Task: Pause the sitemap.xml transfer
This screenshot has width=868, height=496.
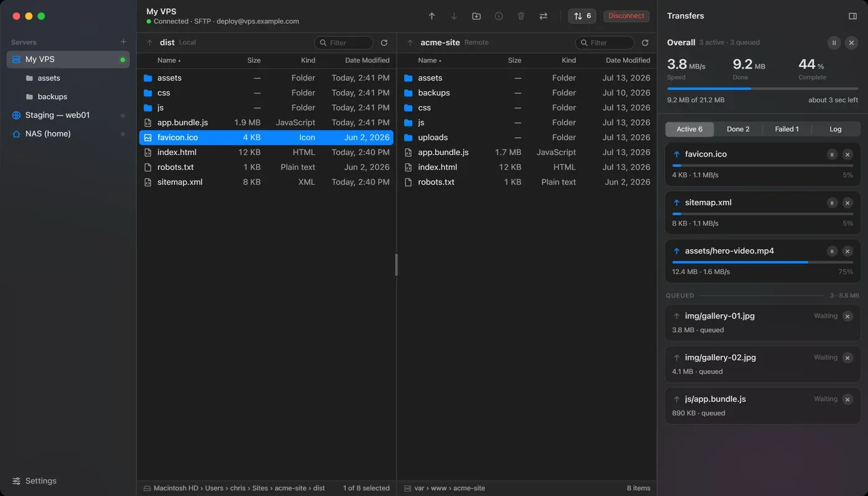Action: pyautogui.click(x=832, y=203)
